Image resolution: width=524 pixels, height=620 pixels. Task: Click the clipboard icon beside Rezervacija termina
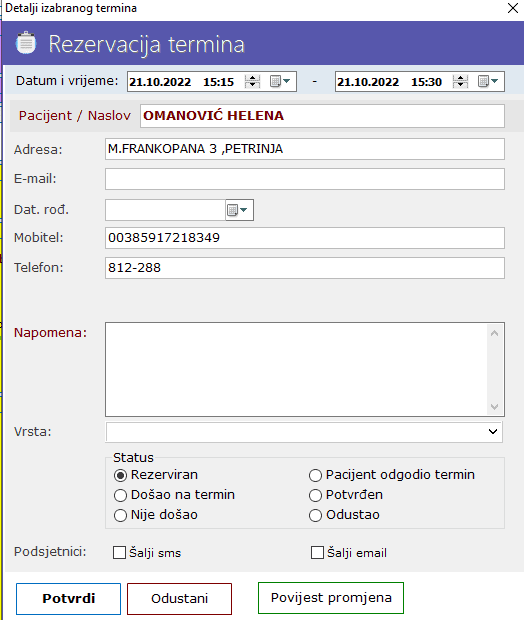point(26,43)
